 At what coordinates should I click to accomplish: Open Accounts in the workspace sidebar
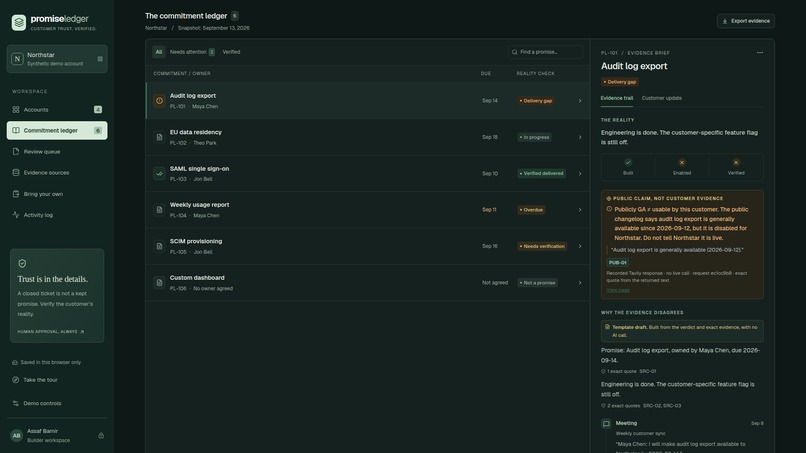57,110
